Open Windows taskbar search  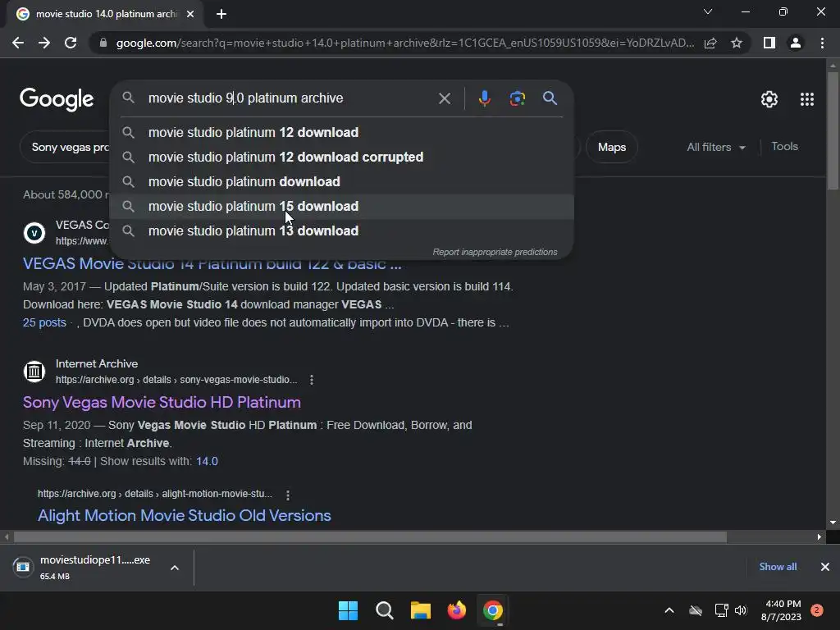[x=385, y=610]
